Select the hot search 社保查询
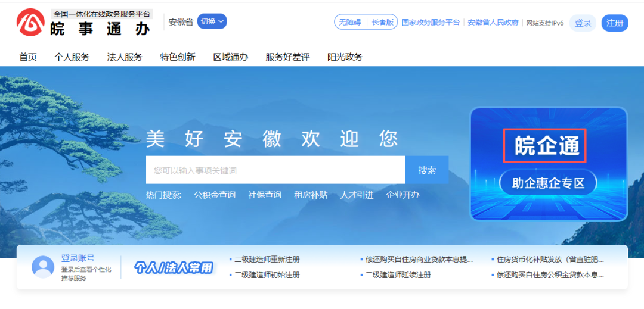This screenshot has width=644, height=309. 265,195
